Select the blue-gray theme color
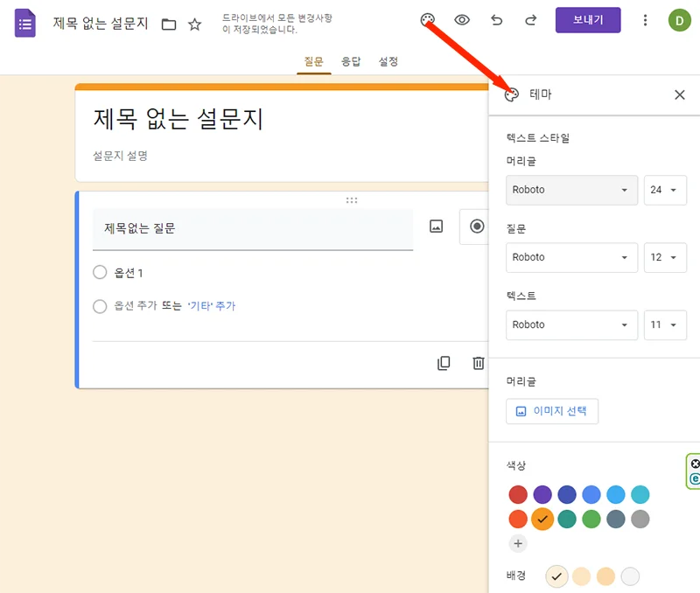Screen dimensions: 700x593 (616, 519)
